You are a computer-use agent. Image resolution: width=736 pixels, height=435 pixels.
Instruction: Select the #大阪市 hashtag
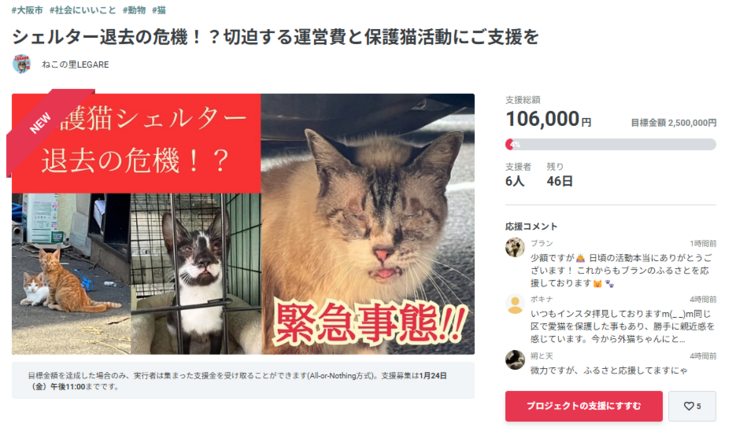tap(27, 10)
